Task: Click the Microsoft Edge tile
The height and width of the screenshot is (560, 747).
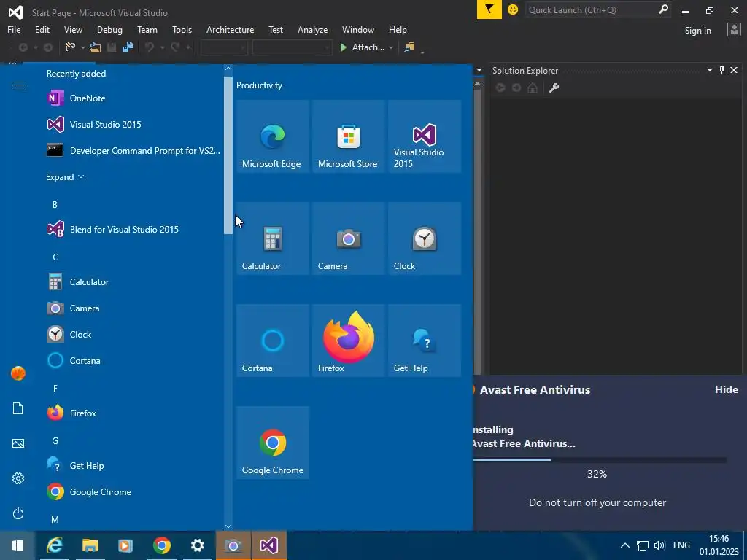Action: pos(273,136)
